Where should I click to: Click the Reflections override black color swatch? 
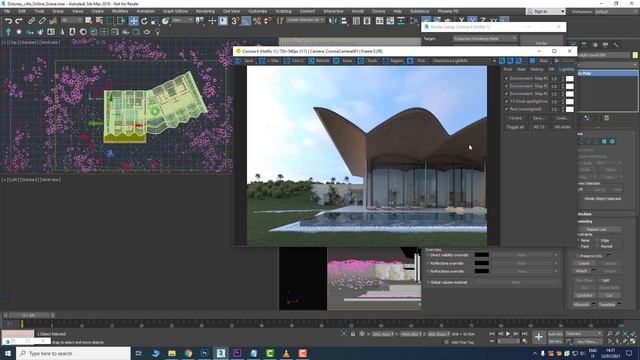click(482, 263)
